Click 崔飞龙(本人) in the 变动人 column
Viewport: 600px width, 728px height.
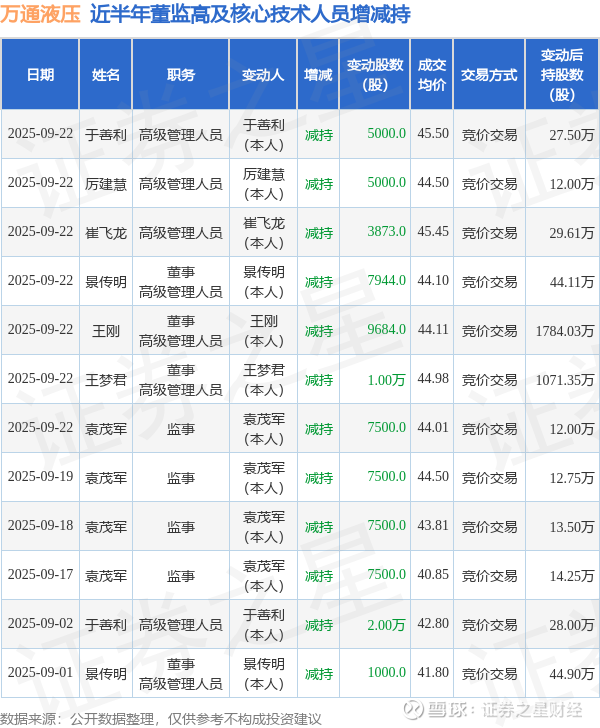[x=263, y=233]
